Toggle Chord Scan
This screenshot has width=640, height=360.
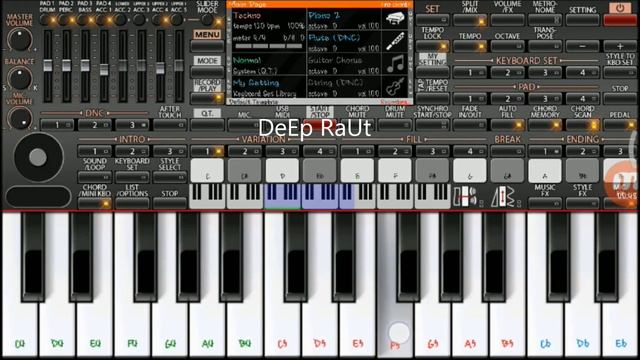pyautogui.click(x=582, y=125)
